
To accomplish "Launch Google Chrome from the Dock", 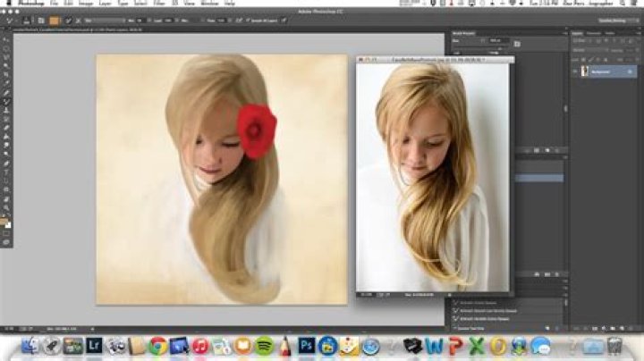I will pos(158,346).
